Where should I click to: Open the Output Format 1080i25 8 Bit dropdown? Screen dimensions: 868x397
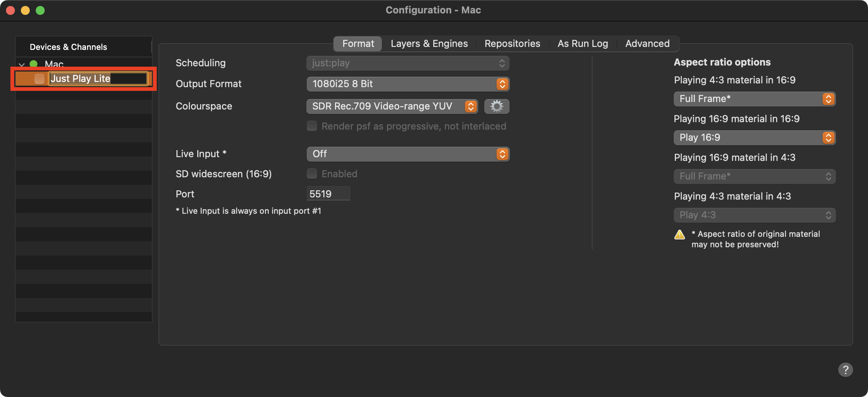[x=408, y=84]
